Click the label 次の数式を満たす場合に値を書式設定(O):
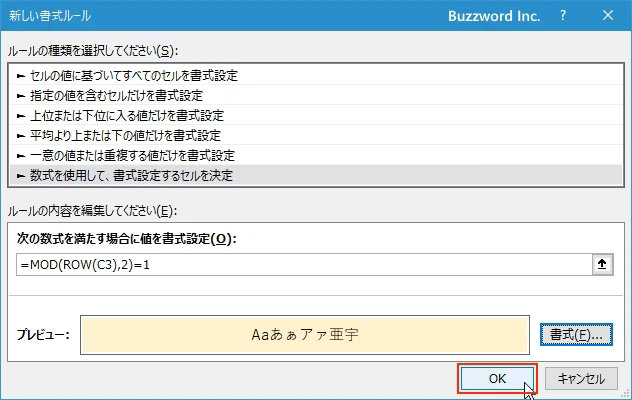This screenshot has height=400, width=632. 127,239
